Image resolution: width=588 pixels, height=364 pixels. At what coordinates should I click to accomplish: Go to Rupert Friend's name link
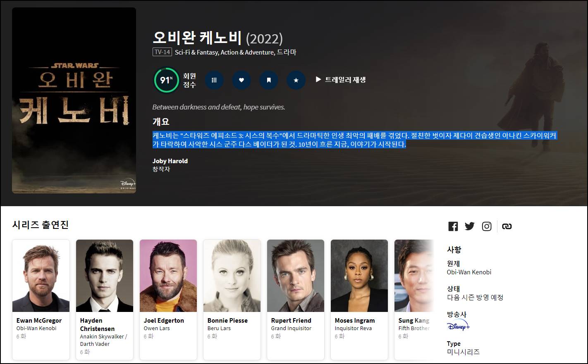click(x=291, y=321)
